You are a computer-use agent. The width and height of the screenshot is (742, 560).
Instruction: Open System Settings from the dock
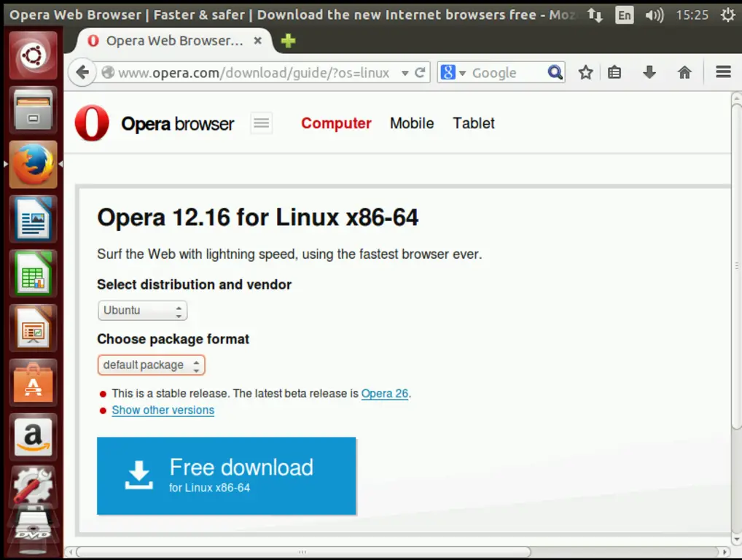(x=33, y=485)
